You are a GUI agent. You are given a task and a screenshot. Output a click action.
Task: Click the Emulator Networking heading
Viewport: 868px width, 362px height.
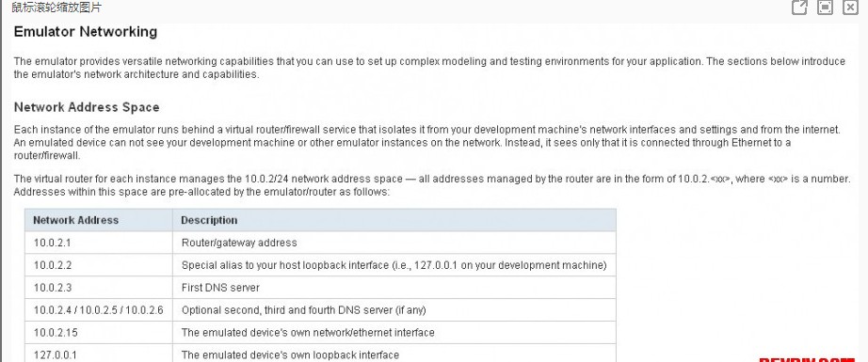click(x=86, y=32)
